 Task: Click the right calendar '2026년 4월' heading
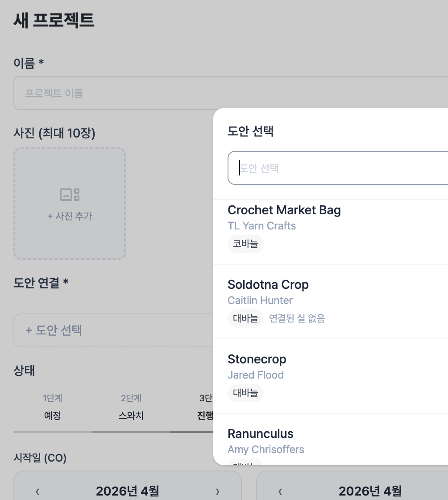tap(370, 492)
